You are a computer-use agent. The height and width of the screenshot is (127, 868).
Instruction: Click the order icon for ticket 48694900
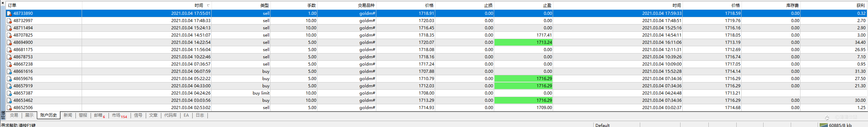click(9, 42)
